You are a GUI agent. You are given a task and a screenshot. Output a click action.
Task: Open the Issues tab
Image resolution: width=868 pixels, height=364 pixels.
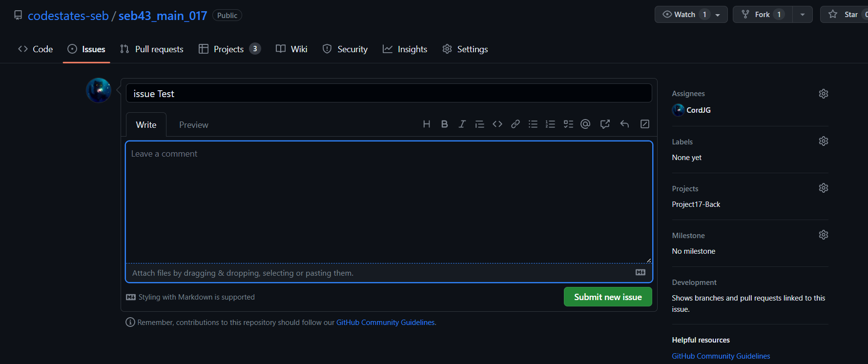86,49
